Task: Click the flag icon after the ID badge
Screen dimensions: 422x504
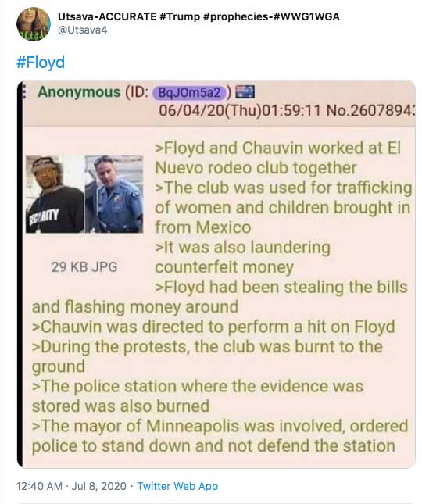Action: coord(245,92)
